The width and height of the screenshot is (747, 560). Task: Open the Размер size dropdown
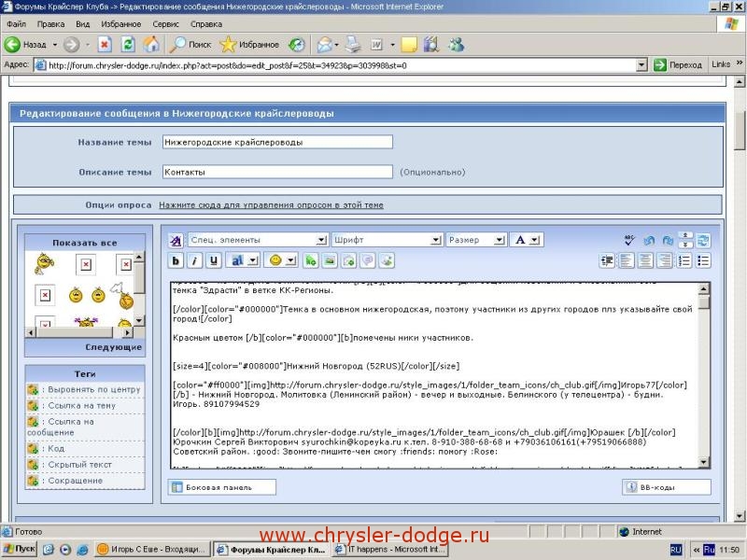pos(475,240)
